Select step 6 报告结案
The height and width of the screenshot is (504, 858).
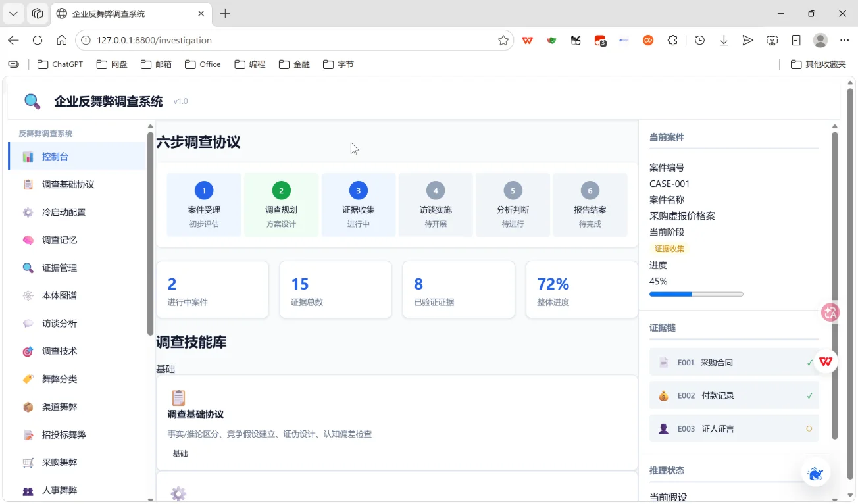[590, 205]
